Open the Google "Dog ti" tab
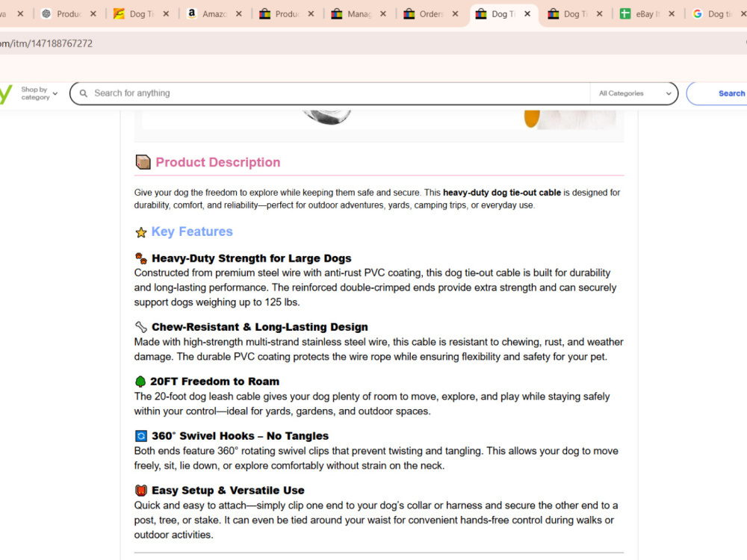The height and width of the screenshot is (560, 747). (x=719, y=14)
